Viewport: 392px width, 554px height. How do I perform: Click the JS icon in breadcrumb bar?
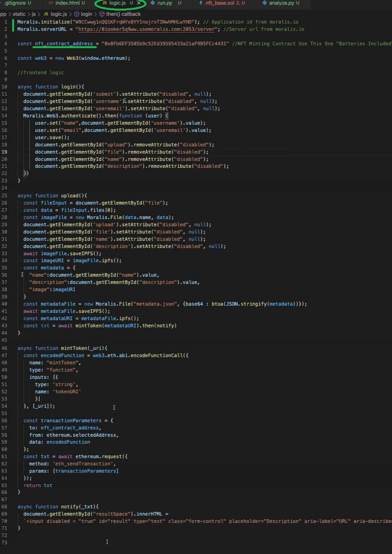point(46,14)
